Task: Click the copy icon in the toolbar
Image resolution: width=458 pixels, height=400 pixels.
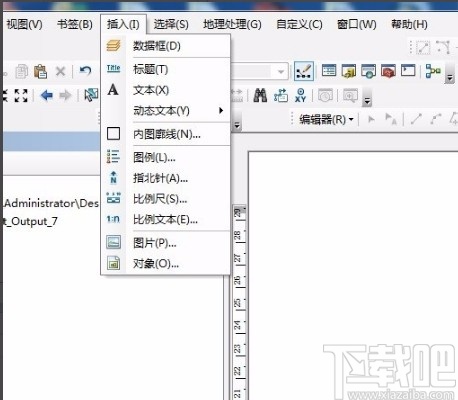Action: (22, 71)
